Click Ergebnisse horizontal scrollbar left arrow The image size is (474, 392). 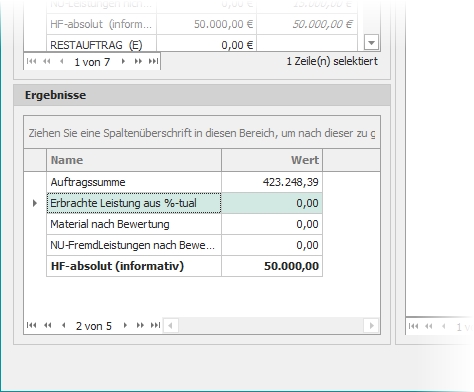click(x=170, y=326)
